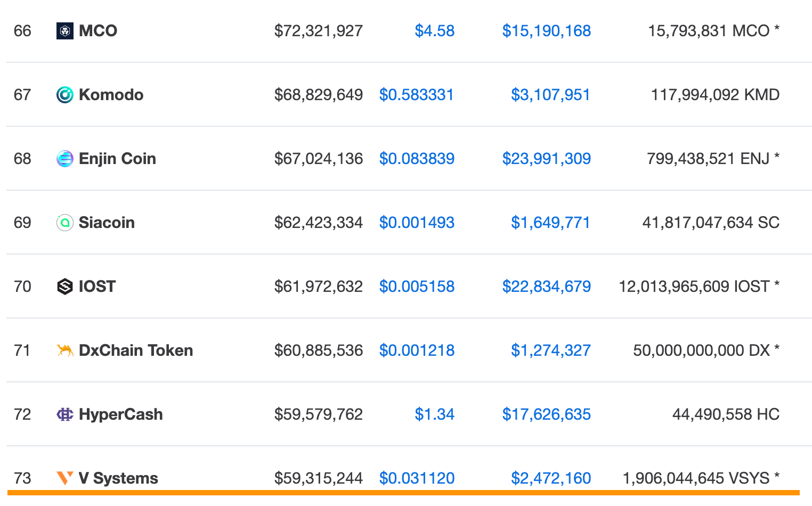
Task: Open Komodo volume $3,107,951 link
Action: pos(551,95)
